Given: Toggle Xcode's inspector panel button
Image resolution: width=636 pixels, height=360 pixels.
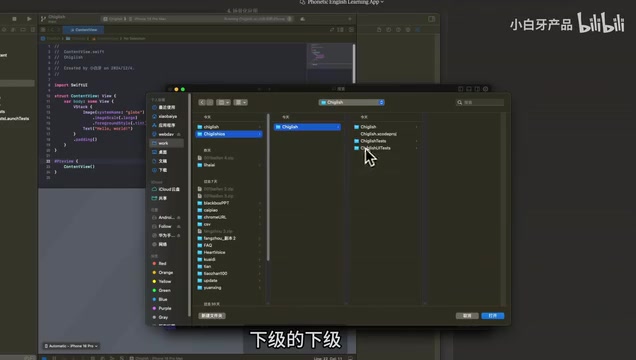Looking at the screenshot, I should coord(432,19).
